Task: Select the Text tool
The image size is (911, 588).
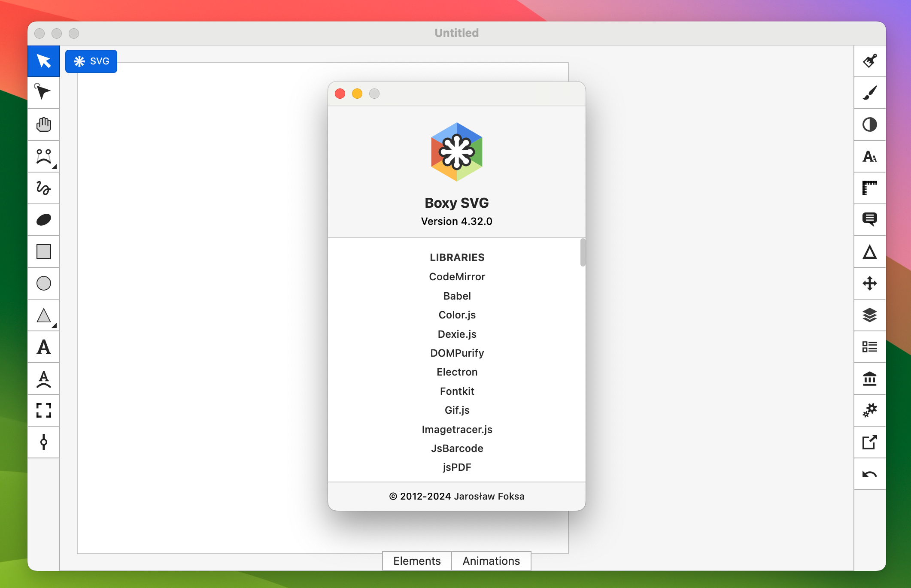Action: 43,347
